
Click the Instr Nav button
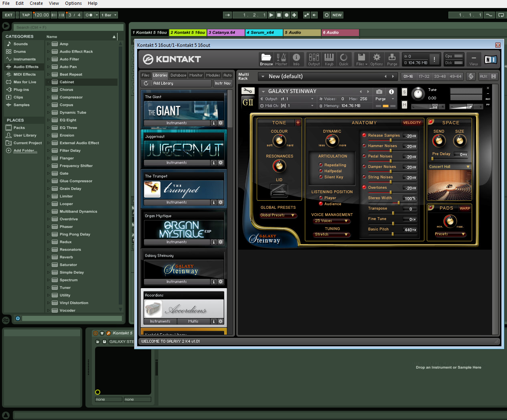[223, 83]
